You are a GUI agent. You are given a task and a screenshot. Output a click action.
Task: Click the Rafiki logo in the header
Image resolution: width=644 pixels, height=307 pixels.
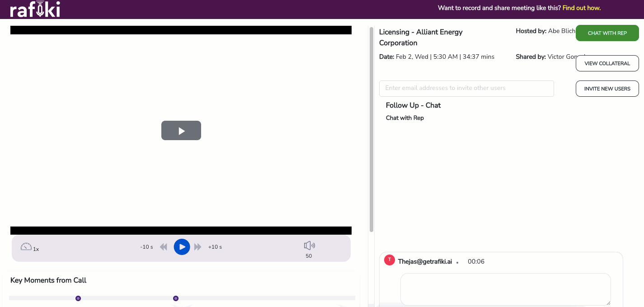coord(35,9)
